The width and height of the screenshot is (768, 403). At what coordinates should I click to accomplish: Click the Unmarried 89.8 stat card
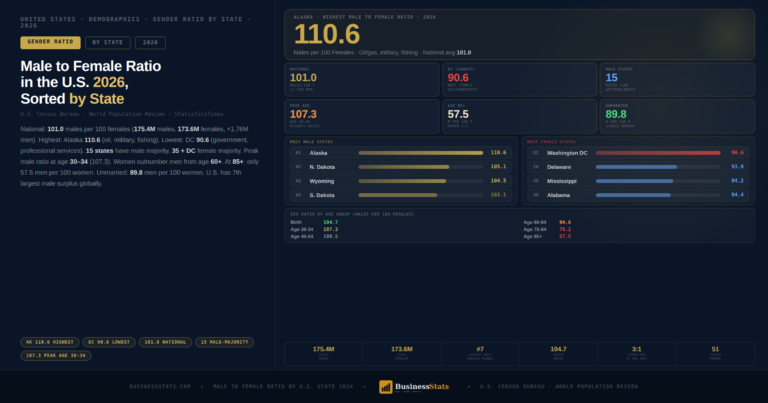point(677,116)
